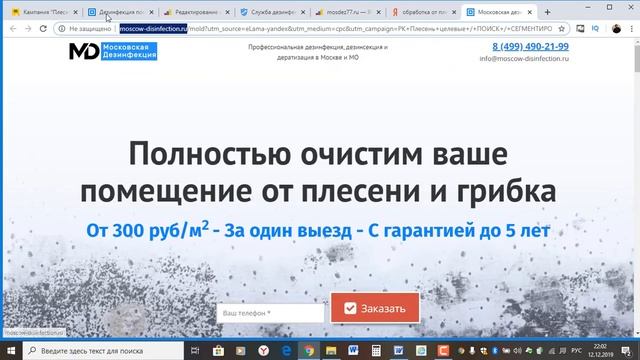This screenshot has height=360, width=640.
Task: Bookmark this page with the star icon
Action: coord(562,29)
